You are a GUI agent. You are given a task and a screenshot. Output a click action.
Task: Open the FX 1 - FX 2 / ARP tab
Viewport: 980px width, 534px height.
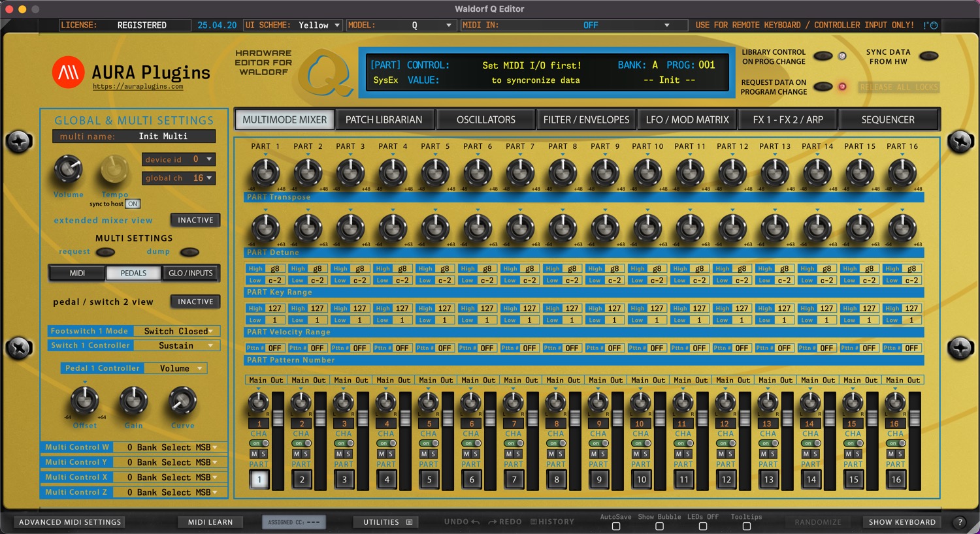(788, 119)
